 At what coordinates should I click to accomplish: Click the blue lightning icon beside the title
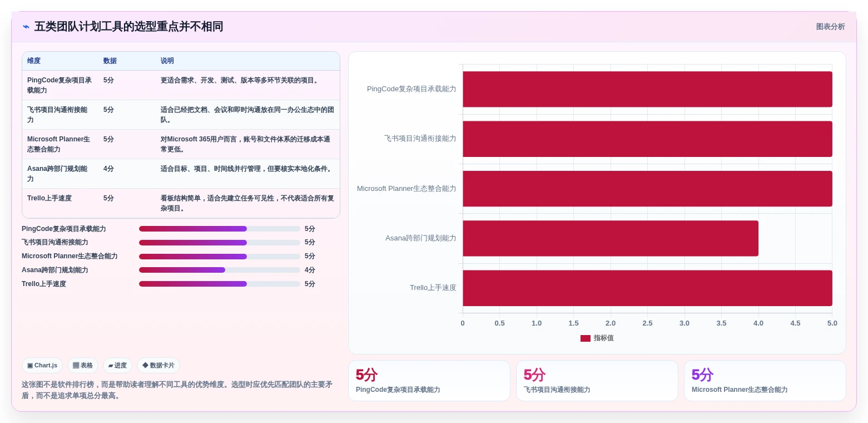pos(26,27)
